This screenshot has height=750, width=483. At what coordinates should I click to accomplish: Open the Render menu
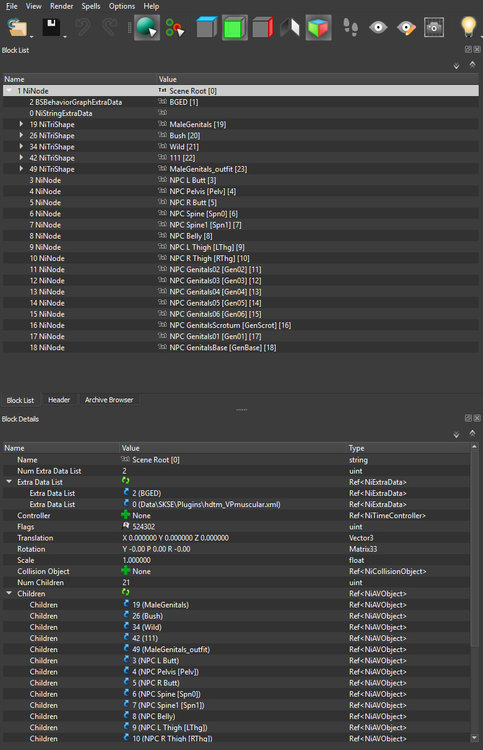62,6
